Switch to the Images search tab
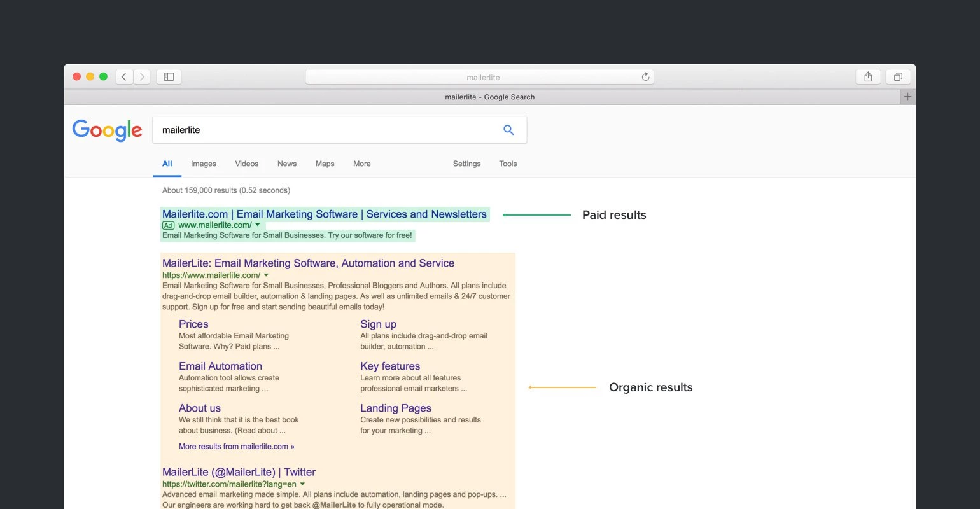Screen dimensions: 980x509 tap(203, 164)
